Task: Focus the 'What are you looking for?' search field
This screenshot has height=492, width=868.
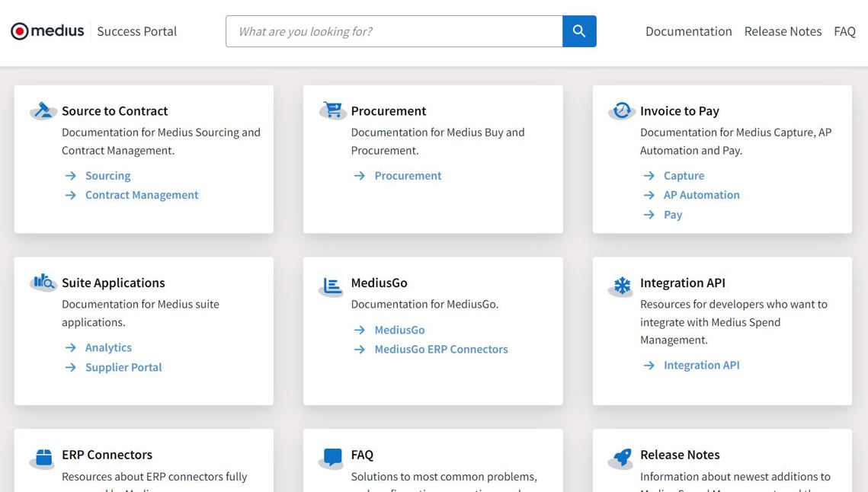Action: pos(394,31)
